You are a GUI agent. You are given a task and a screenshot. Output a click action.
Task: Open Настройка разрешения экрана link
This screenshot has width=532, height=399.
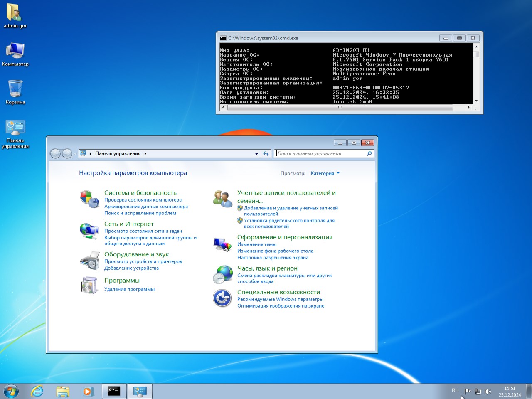click(273, 258)
